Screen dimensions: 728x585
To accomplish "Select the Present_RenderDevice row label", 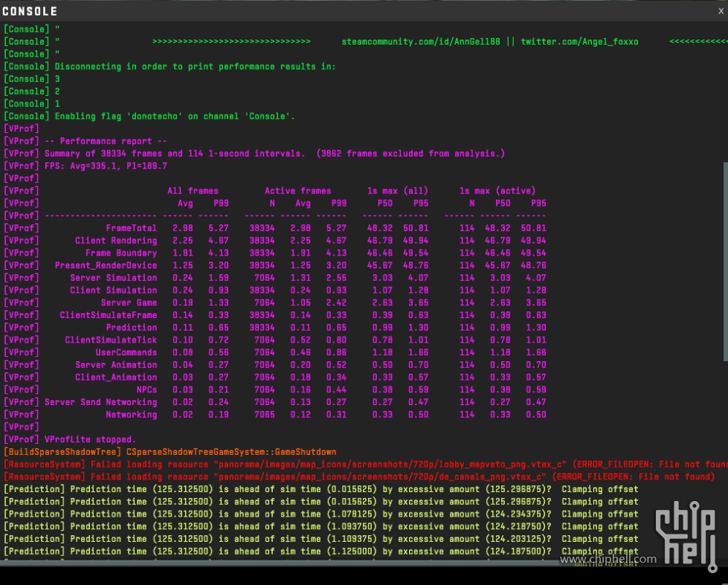I will [106, 265].
